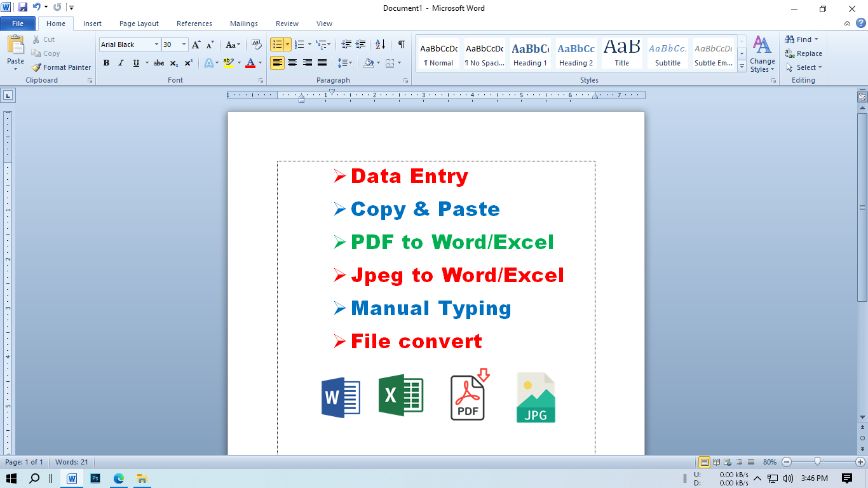Open Photoshop from the taskbar
Image resolution: width=868 pixels, height=488 pixels.
[95, 478]
